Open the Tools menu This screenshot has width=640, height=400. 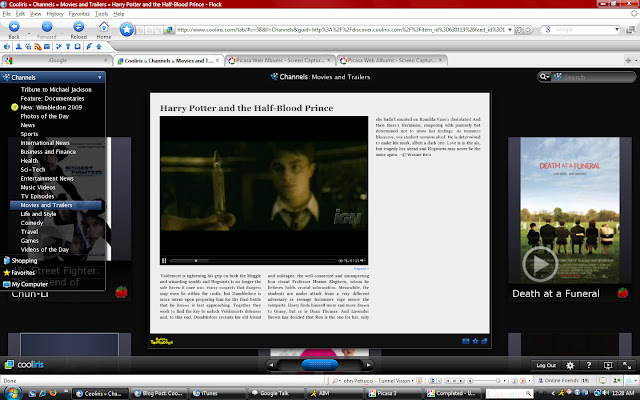click(101, 14)
